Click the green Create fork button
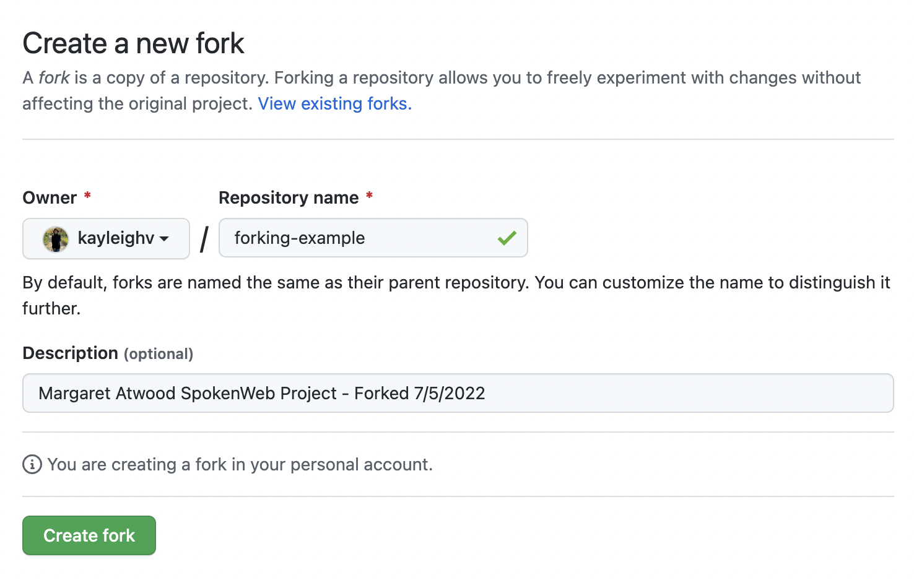 tap(89, 535)
